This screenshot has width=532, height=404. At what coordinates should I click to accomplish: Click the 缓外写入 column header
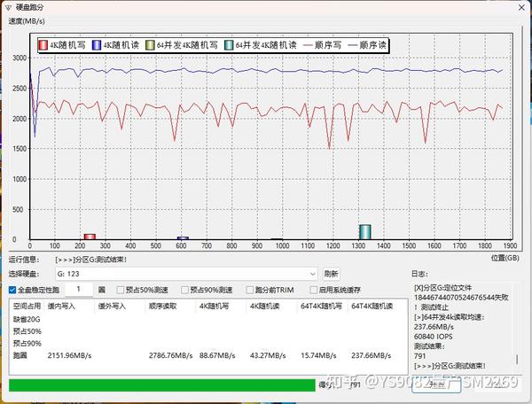click(112, 306)
